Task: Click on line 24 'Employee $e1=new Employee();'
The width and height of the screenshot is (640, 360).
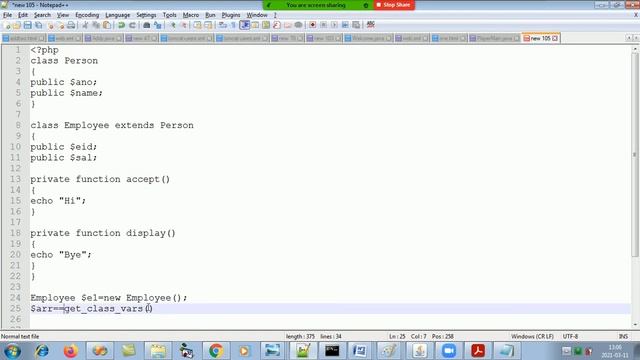Action: coord(109,298)
